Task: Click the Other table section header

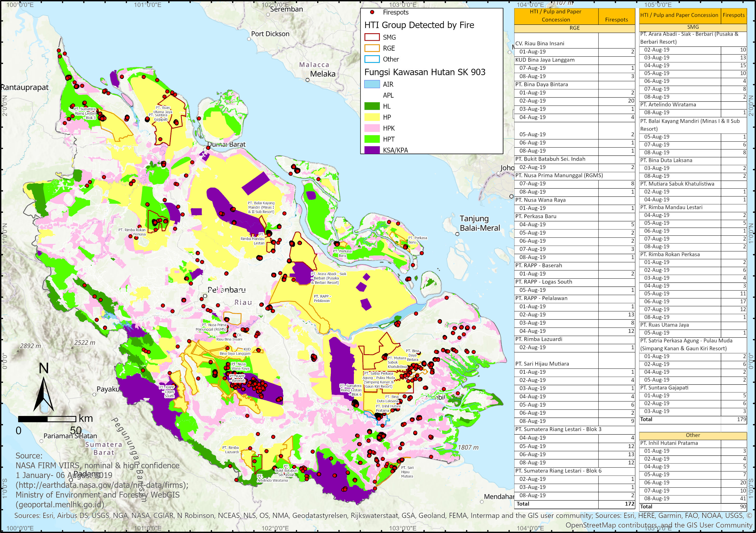Action: (693, 435)
